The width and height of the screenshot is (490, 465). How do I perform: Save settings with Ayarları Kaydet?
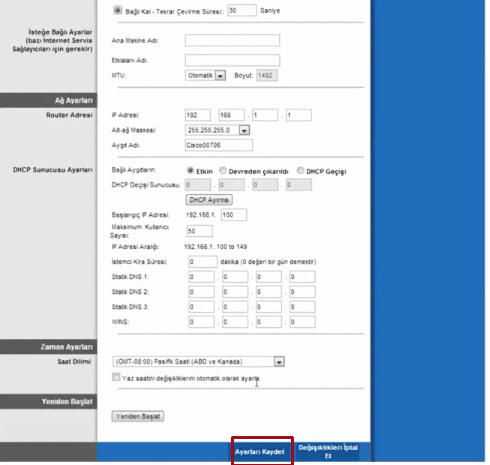[259, 452]
